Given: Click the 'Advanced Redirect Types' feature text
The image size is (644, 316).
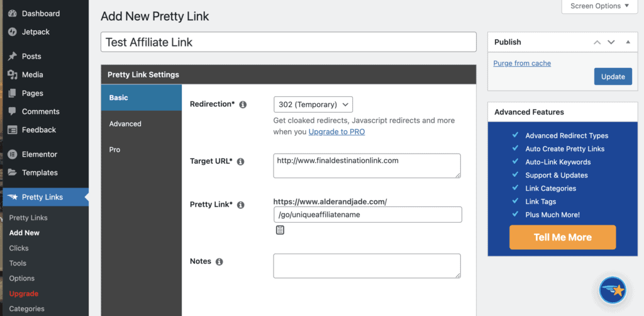Looking at the screenshot, I should (567, 135).
